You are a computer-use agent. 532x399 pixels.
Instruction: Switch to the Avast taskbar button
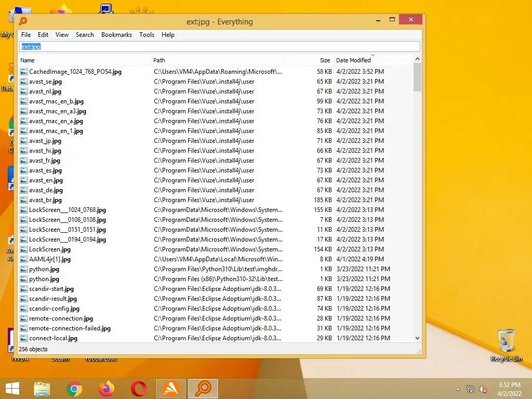point(171,389)
